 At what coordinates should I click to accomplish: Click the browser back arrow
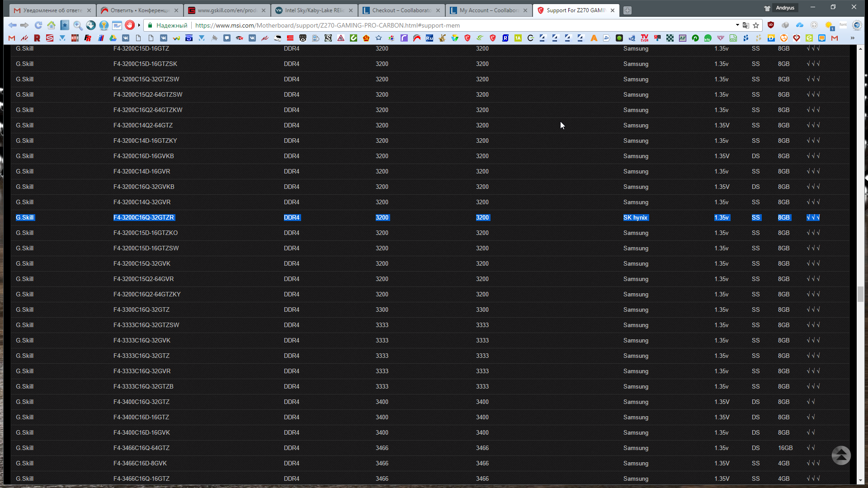[12, 25]
